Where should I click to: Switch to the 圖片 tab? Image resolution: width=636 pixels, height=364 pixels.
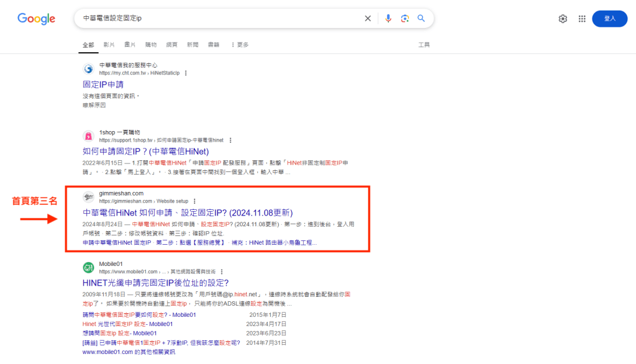tap(130, 45)
